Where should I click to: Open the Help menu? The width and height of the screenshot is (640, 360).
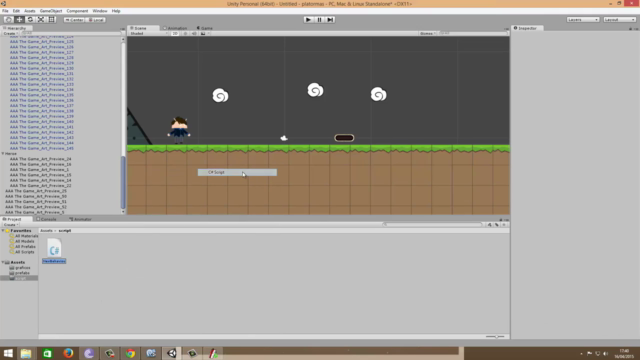116,11
